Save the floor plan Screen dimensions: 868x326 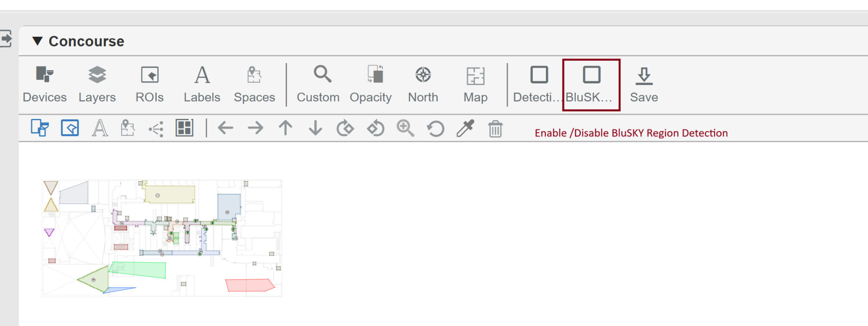[644, 85]
